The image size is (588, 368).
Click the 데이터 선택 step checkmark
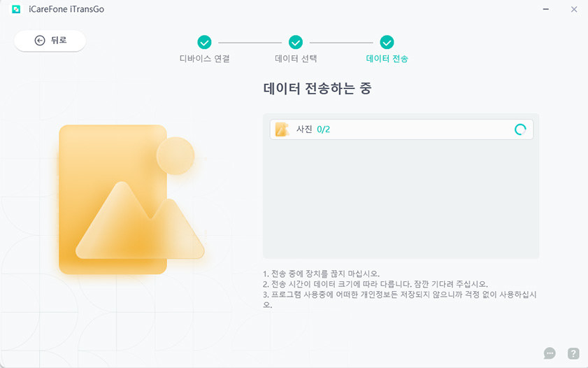point(296,43)
